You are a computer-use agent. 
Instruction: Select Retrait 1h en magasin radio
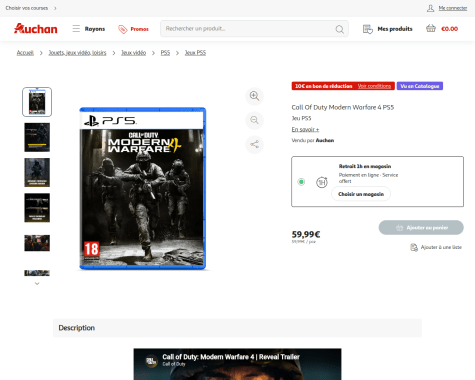[x=301, y=182]
